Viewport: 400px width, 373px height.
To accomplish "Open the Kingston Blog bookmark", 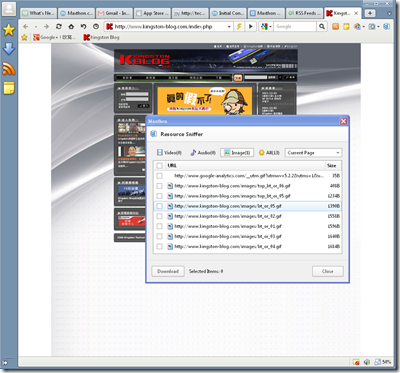I will (101, 37).
